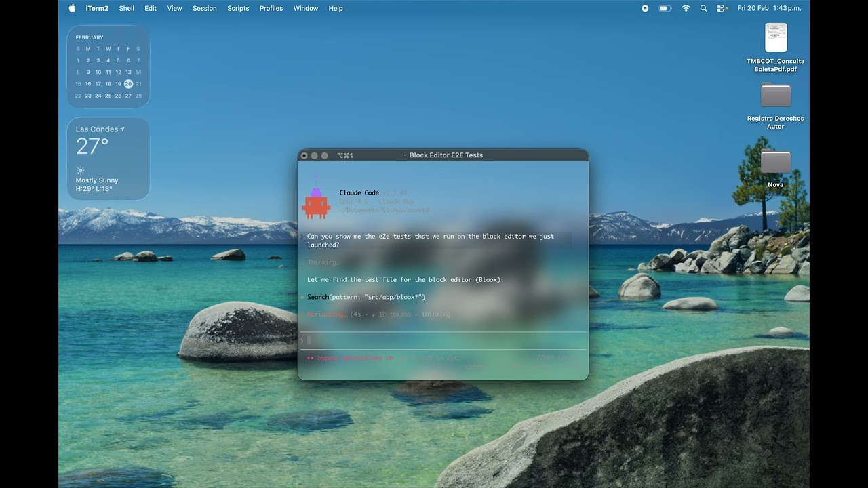Zoom the iTerm2 terminal window
Screen dimensions: 868x488
pyautogui.click(x=325, y=155)
